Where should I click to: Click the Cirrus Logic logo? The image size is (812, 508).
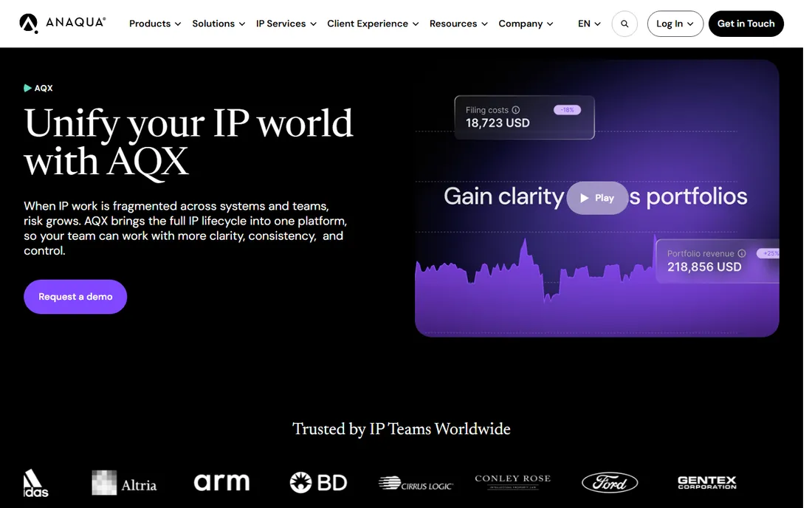coord(416,484)
